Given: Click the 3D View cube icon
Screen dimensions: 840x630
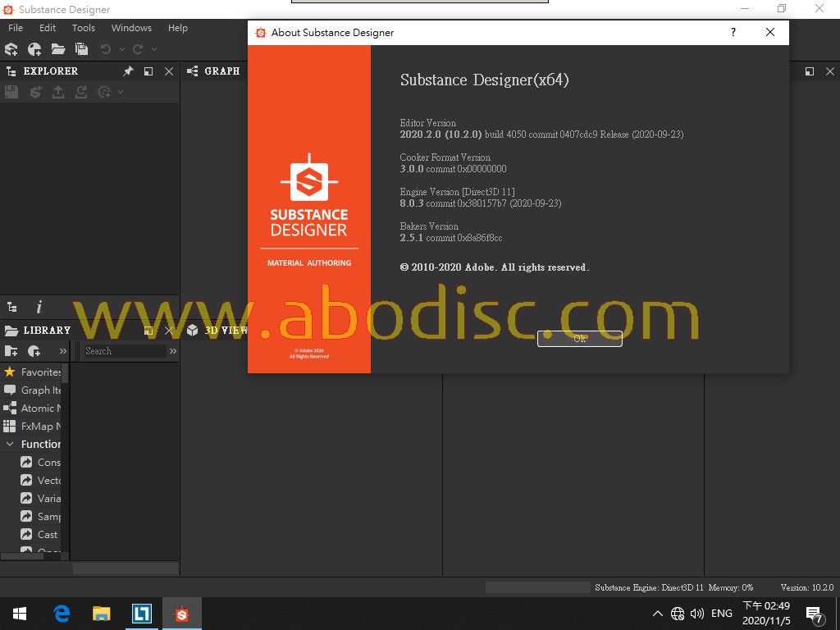Looking at the screenshot, I should [192, 331].
